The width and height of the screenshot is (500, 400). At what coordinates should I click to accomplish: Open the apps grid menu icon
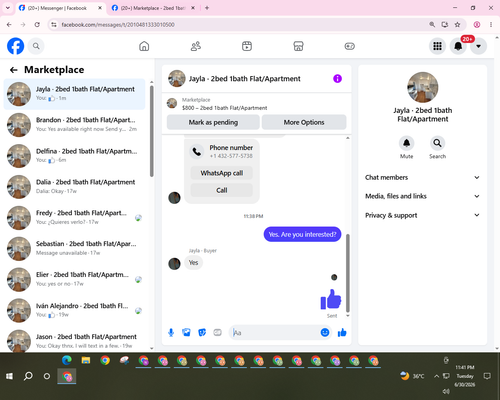437,46
